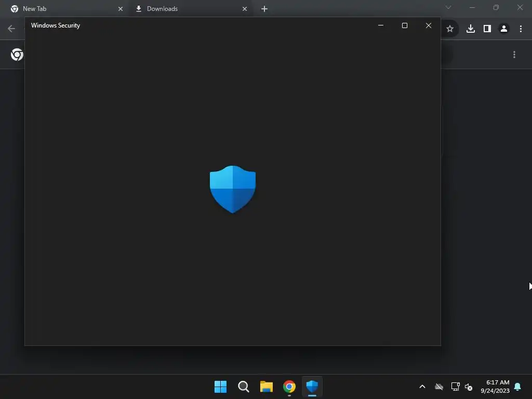Open Chrome three-dot main menu

[521, 29]
